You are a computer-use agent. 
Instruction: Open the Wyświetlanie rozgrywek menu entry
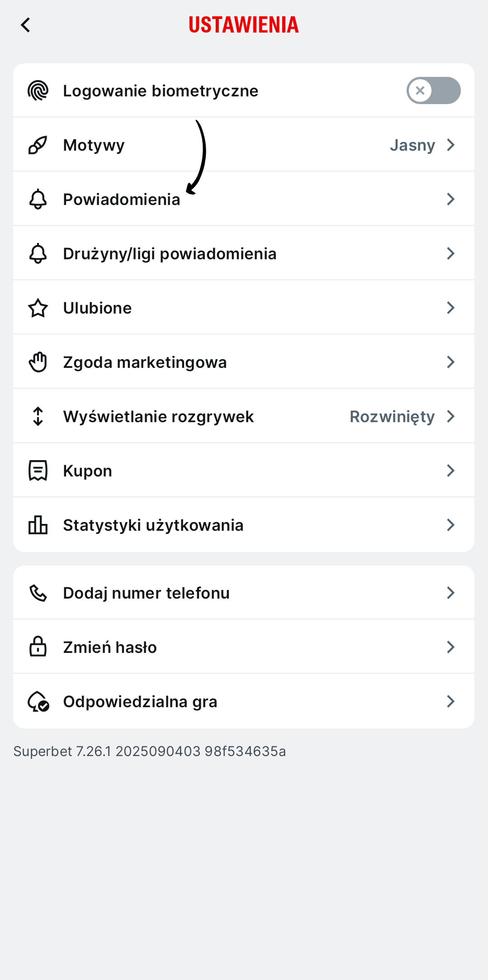tap(158, 416)
